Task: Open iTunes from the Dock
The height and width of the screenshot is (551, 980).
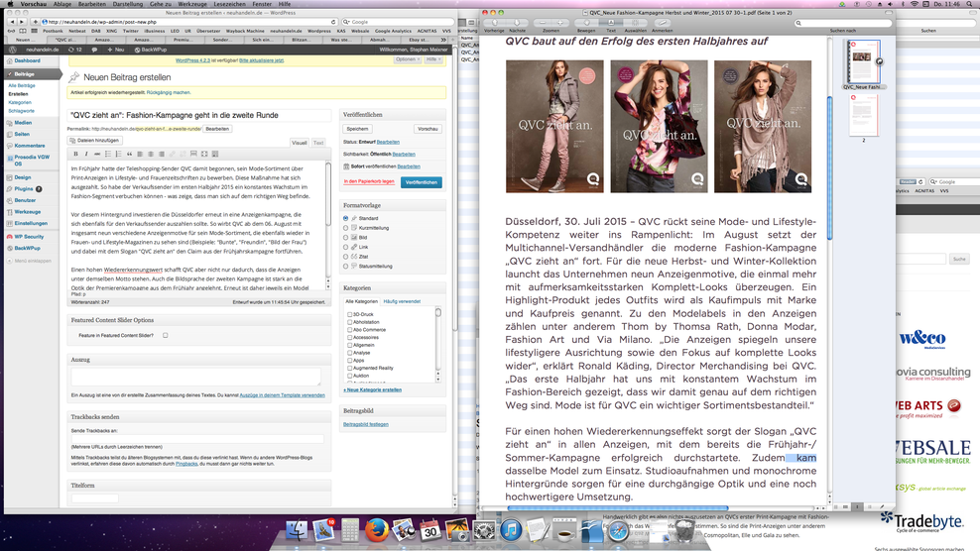Action: click(x=511, y=530)
